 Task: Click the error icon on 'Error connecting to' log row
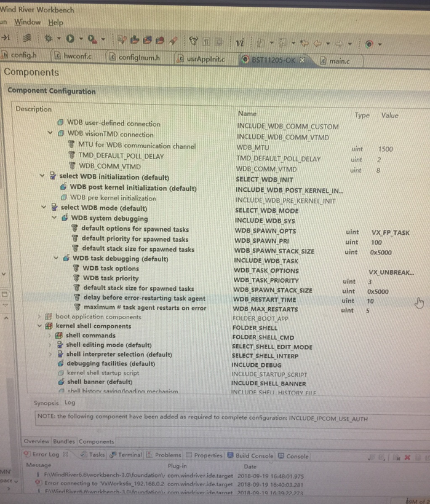coord(38,482)
